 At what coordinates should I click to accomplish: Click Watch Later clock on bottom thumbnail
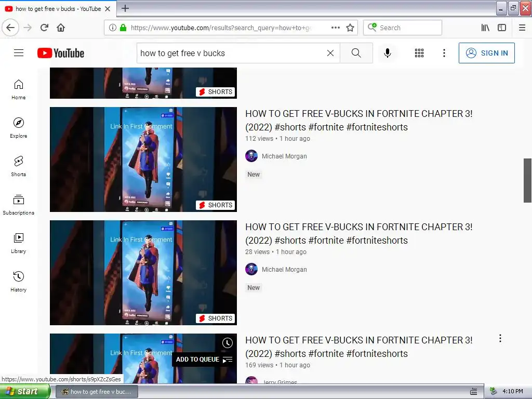pos(228,343)
